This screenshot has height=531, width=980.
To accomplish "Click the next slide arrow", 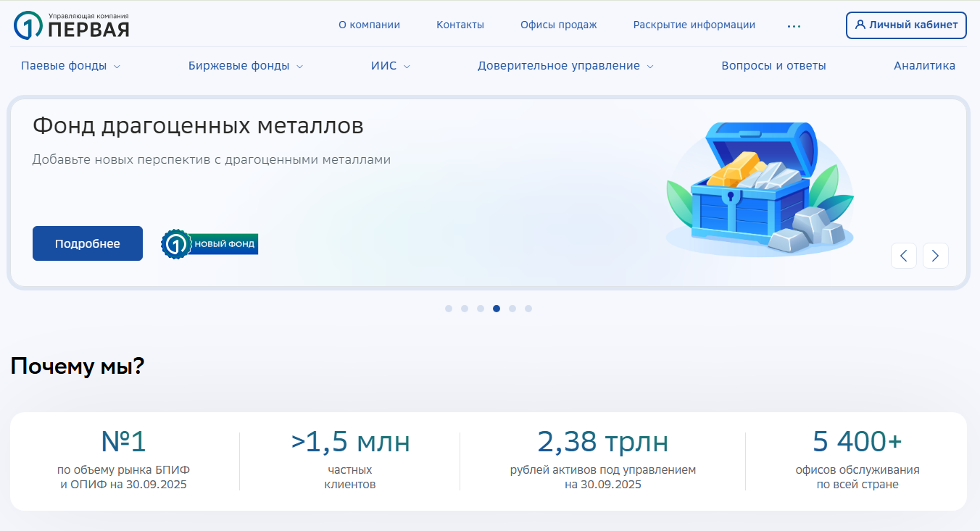I will pos(935,255).
